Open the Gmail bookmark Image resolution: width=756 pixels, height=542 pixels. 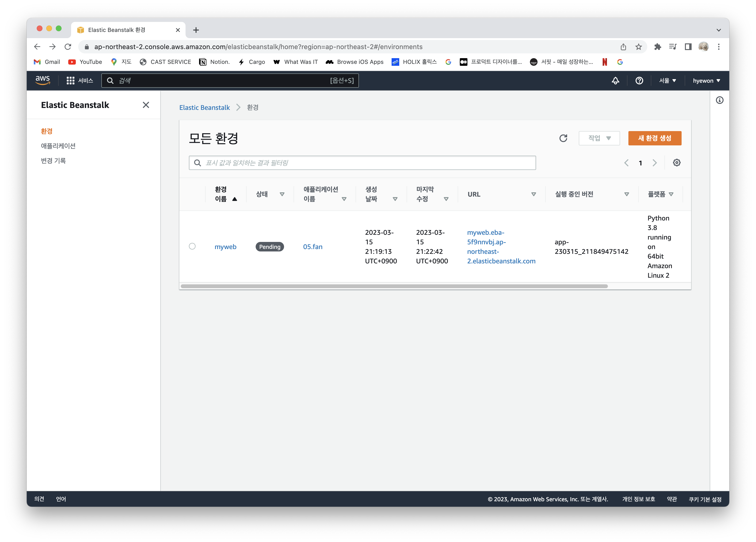point(47,62)
